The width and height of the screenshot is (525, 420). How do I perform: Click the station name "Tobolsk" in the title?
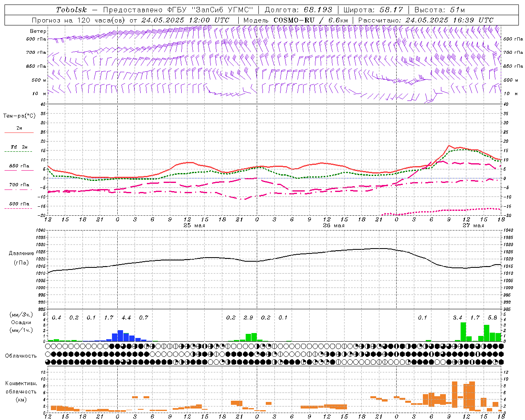tap(72, 10)
